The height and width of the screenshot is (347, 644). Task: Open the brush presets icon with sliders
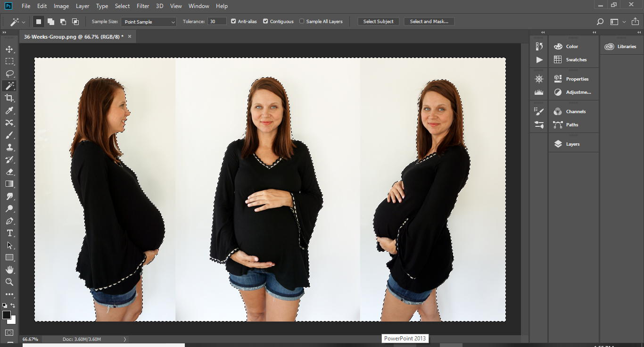click(x=539, y=125)
